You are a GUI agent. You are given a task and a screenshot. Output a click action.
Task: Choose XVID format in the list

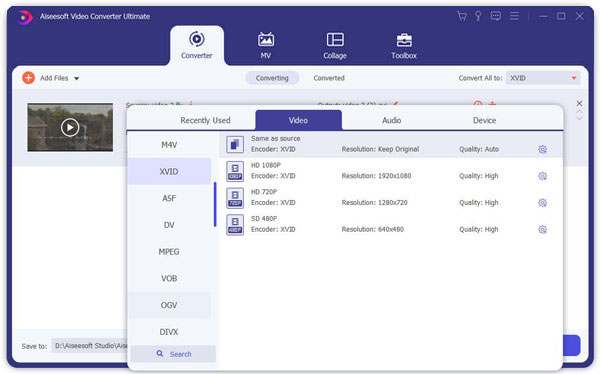coord(169,171)
